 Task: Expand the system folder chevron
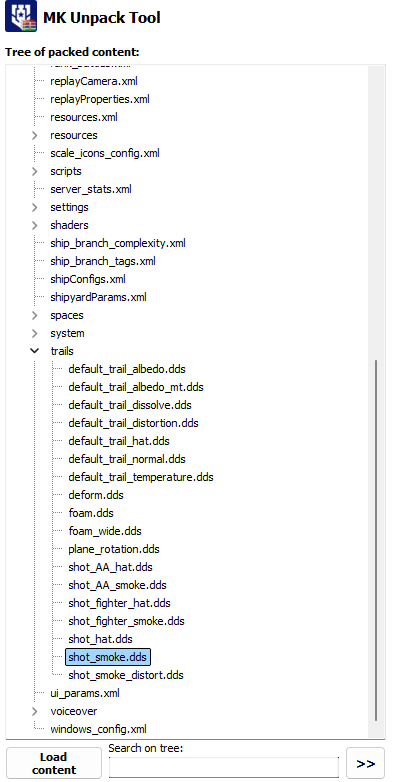click(34, 333)
